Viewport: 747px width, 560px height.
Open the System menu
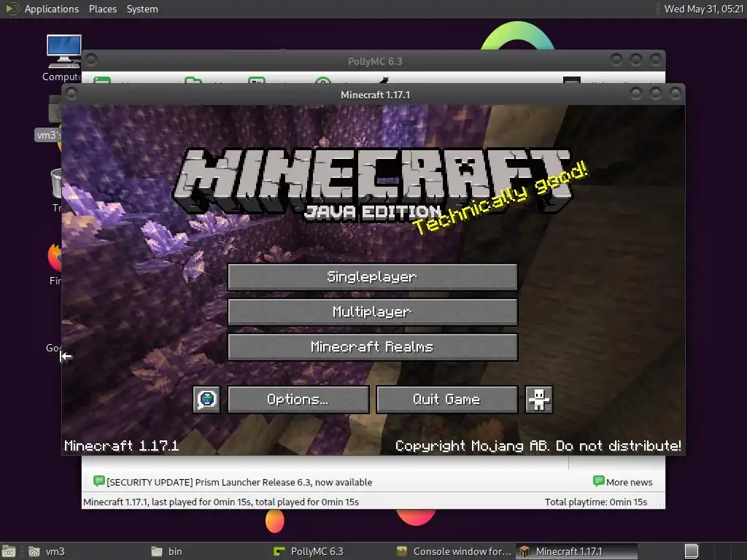coord(142,9)
